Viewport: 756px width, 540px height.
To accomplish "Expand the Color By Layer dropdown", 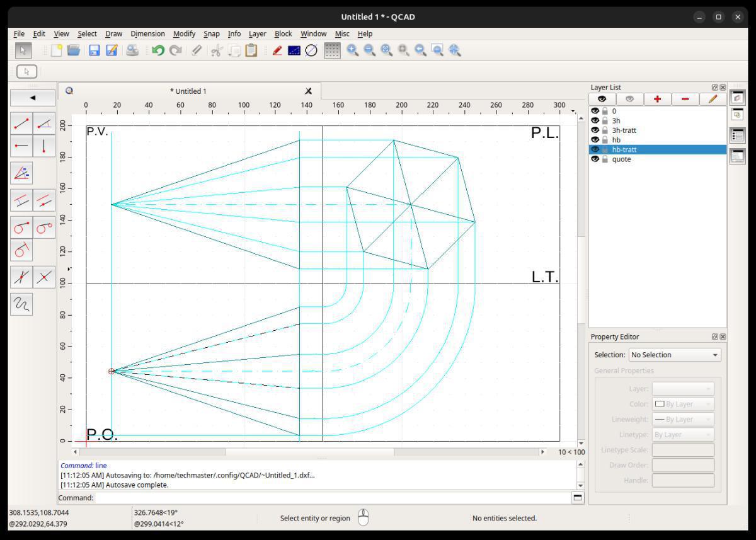I will click(x=682, y=404).
